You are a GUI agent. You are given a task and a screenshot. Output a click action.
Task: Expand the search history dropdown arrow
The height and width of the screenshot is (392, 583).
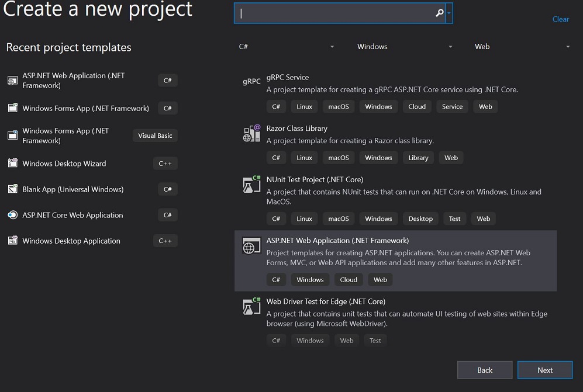tap(449, 13)
